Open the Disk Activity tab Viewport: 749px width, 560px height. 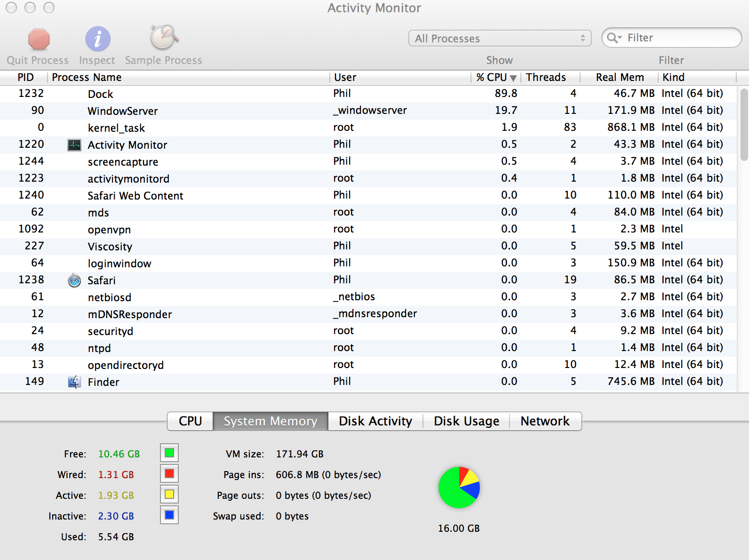coord(375,421)
